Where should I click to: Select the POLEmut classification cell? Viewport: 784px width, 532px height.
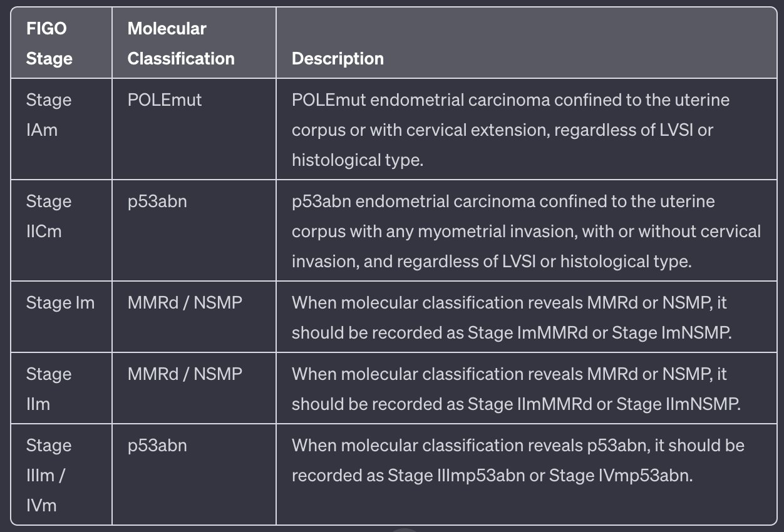tap(165, 100)
